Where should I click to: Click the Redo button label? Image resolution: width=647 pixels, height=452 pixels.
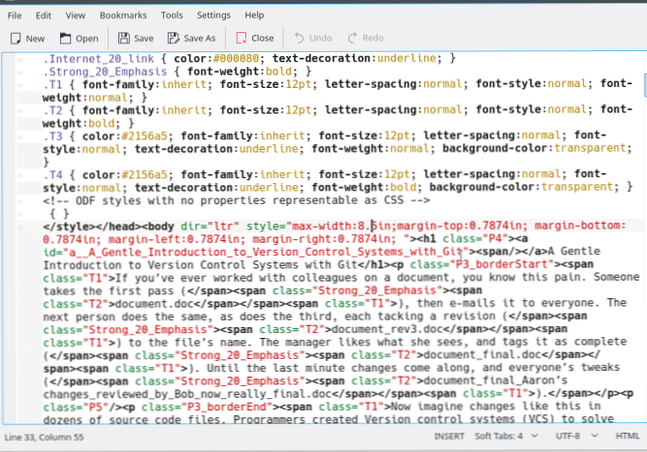tap(373, 38)
